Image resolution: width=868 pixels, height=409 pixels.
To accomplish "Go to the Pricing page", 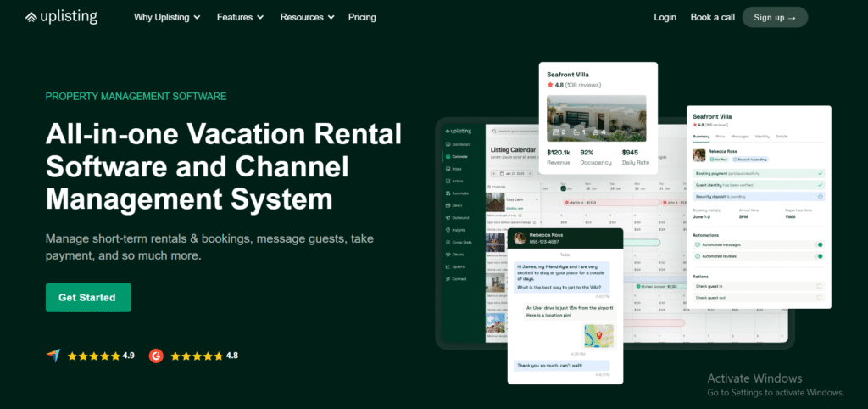I will (362, 17).
